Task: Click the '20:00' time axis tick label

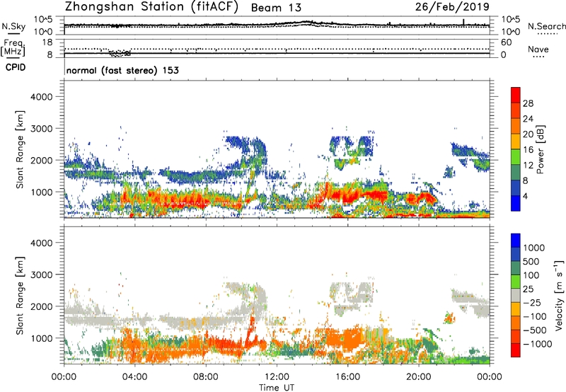Action: pos(418,377)
